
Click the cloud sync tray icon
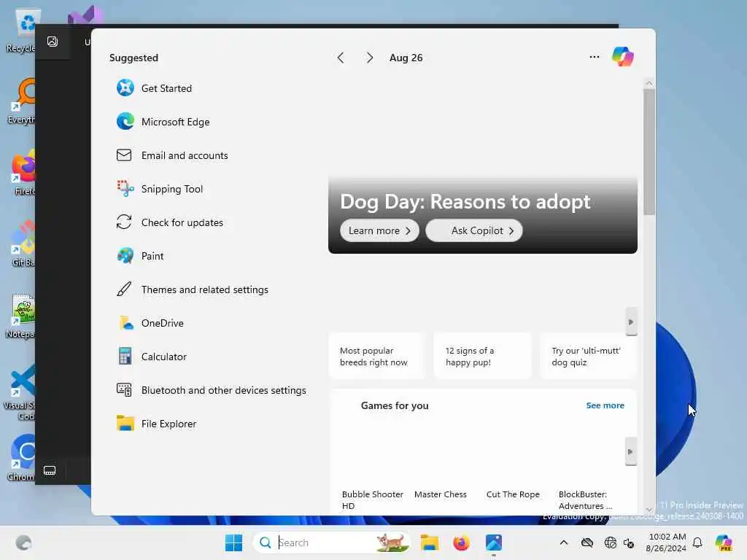pyautogui.click(x=587, y=542)
